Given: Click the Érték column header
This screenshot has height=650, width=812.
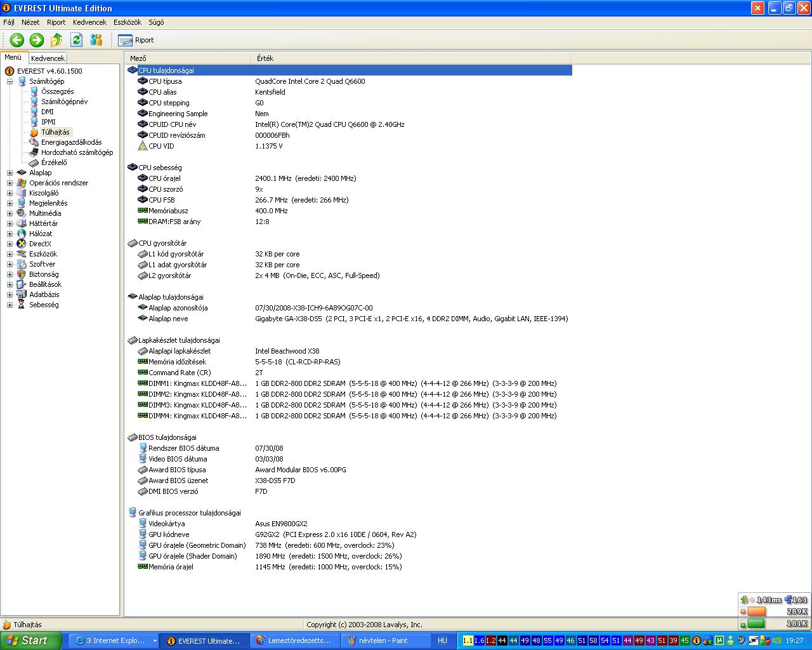Looking at the screenshot, I should point(412,58).
